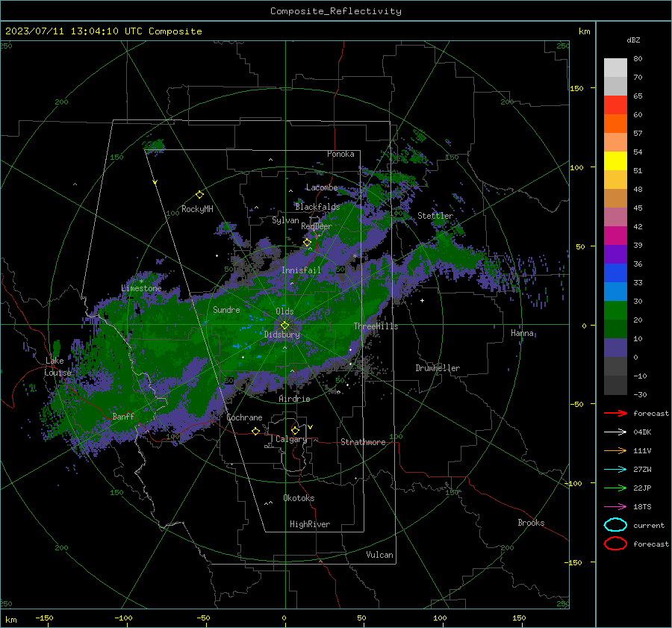Click the Okotoks city label

point(299,498)
